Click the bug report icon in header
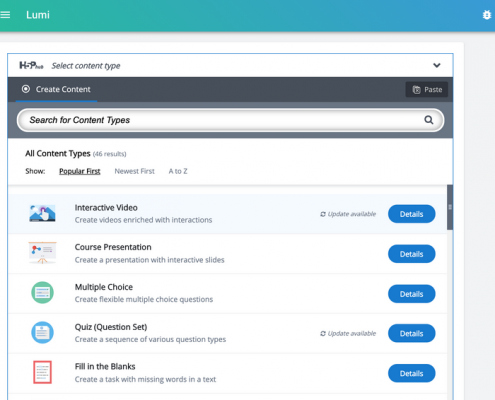This screenshot has height=400, width=495. tap(487, 15)
